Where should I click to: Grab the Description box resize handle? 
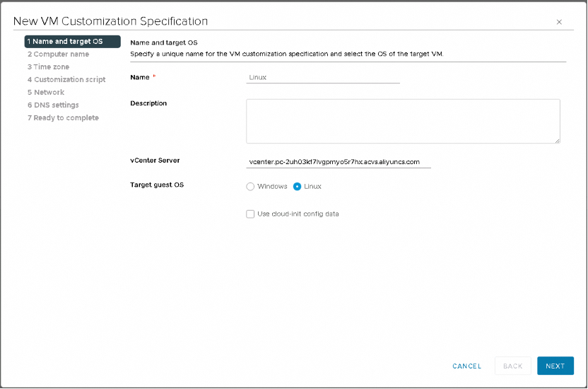click(557, 141)
